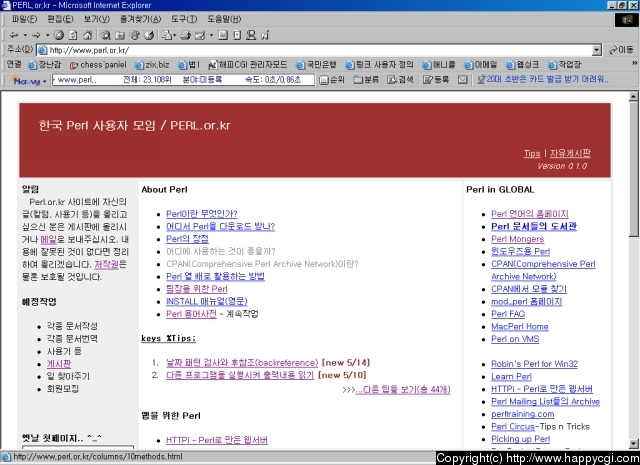Click the rightmost N-shaped toolbar icon

(265, 36)
